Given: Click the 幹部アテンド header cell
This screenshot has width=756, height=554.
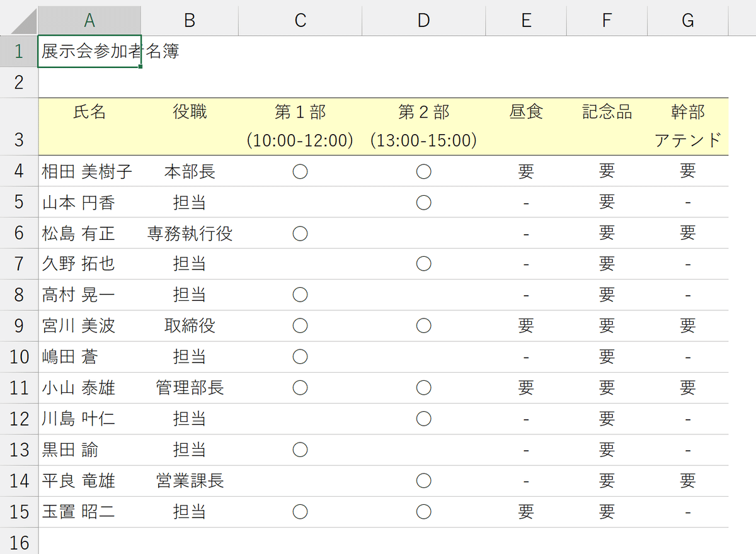Looking at the screenshot, I should point(688,127).
